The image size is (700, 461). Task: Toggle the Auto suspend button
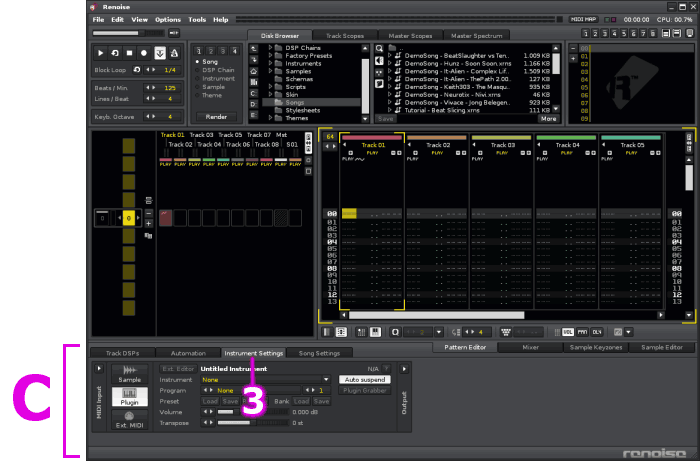[365, 379]
